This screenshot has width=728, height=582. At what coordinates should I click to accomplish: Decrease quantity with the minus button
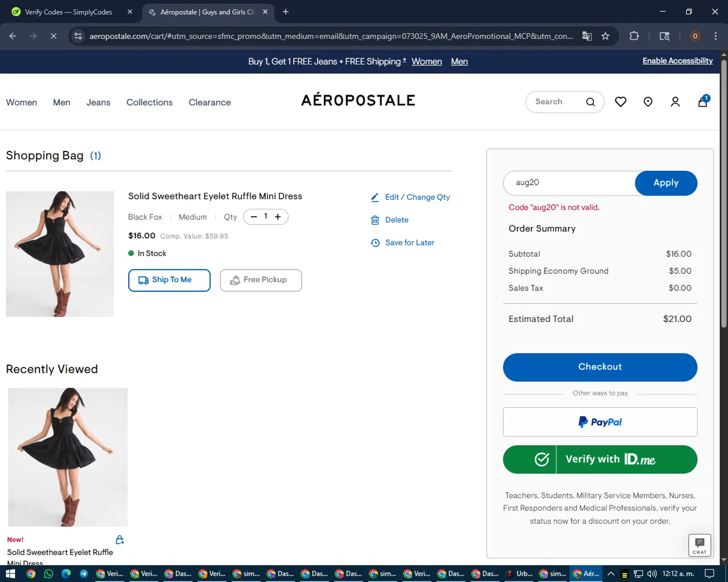click(254, 217)
